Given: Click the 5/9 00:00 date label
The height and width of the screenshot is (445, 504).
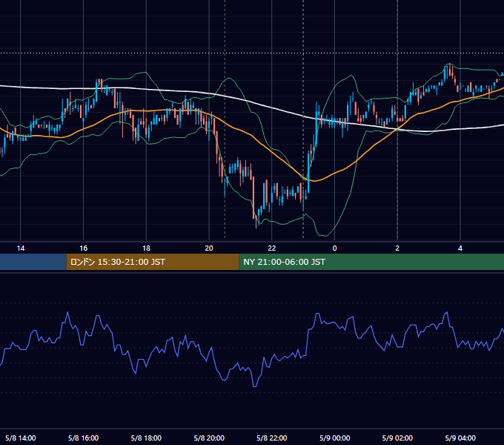Looking at the screenshot, I should (x=334, y=438).
